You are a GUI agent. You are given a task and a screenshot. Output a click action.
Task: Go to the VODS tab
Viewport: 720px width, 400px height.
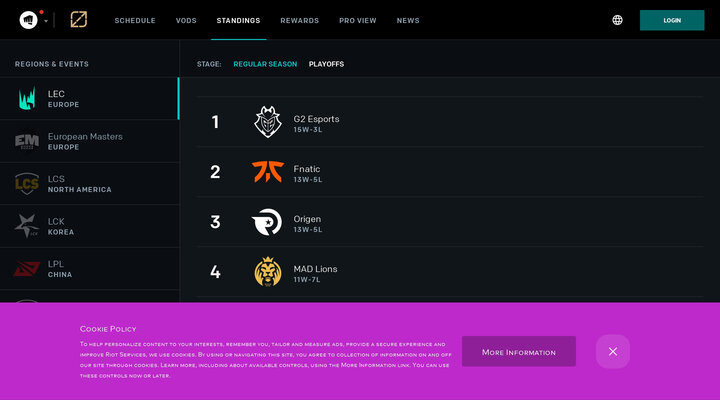click(186, 21)
